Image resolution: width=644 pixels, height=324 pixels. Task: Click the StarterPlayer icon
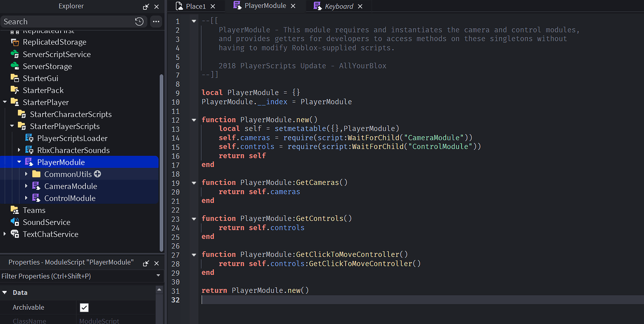(14, 102)
